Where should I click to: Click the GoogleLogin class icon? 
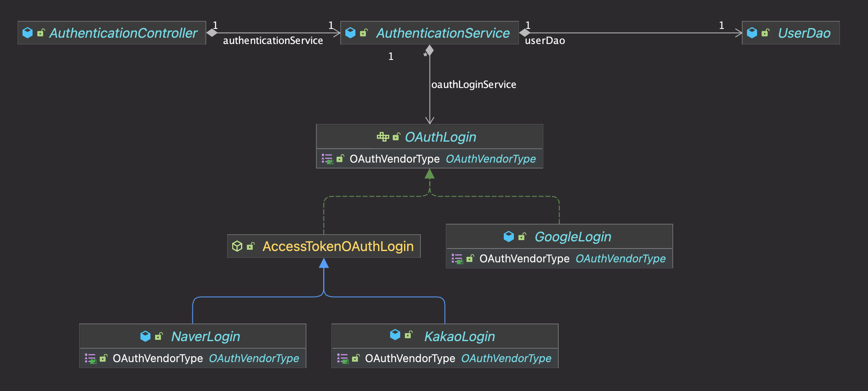pos(508,236)
